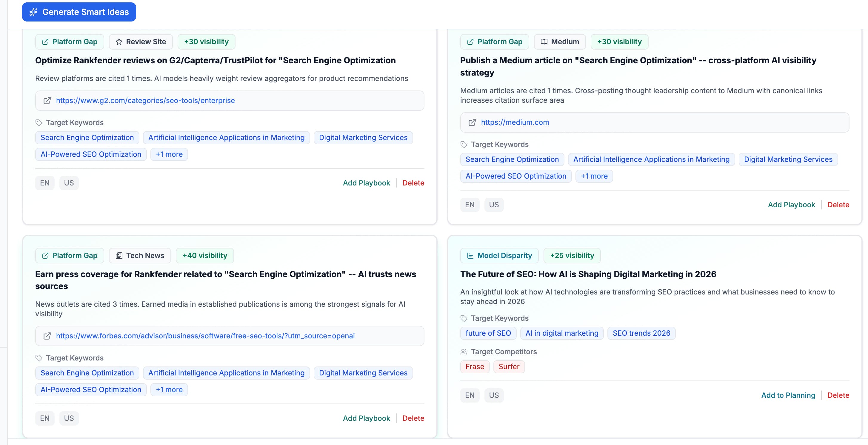Click the external link icon beside the Forbes URL
The width and height of the screenshot is (868, 445).
pyautogui.click(x=47, y=336)
